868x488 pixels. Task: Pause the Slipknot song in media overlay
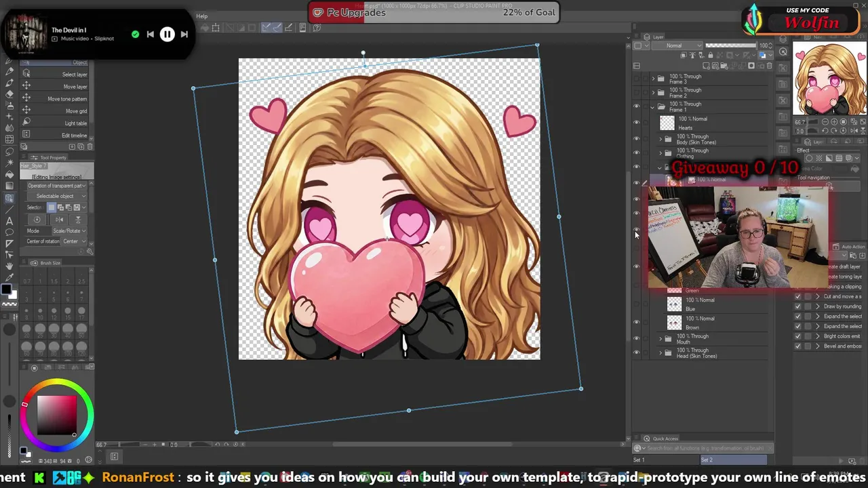[x=167, y=34]
